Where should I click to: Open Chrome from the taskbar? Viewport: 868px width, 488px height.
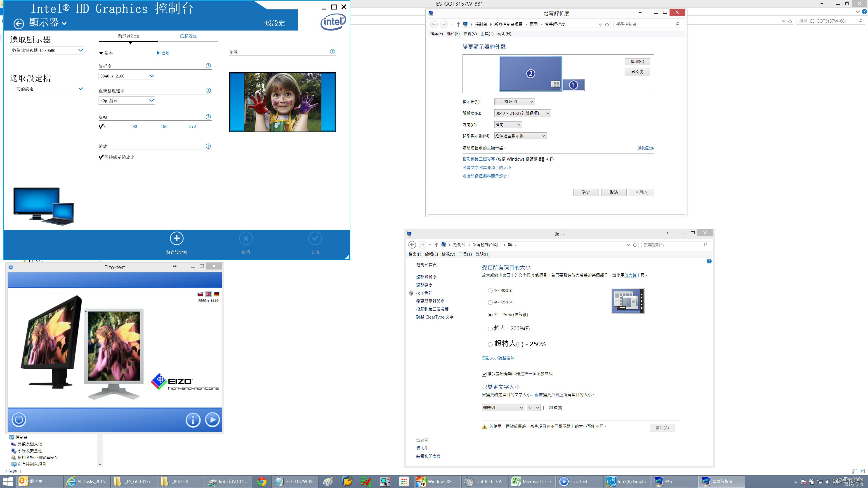[262, 482]
